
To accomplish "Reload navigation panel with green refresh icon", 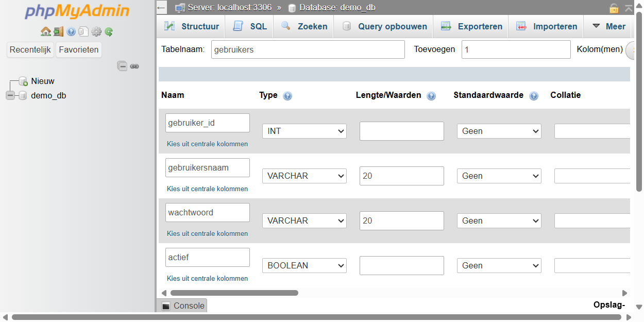I will click(109, 32).
